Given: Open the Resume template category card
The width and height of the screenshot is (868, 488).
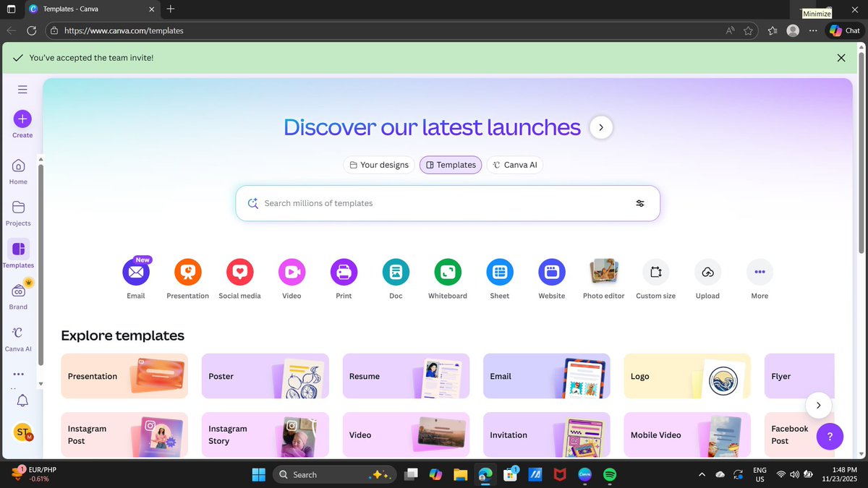Looking at the screenshot, I should (406, 376).
